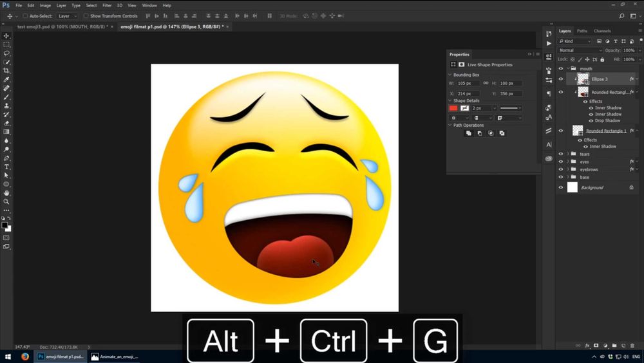
Task: Open the stroke line style dropdown
Action: (511, 108)
